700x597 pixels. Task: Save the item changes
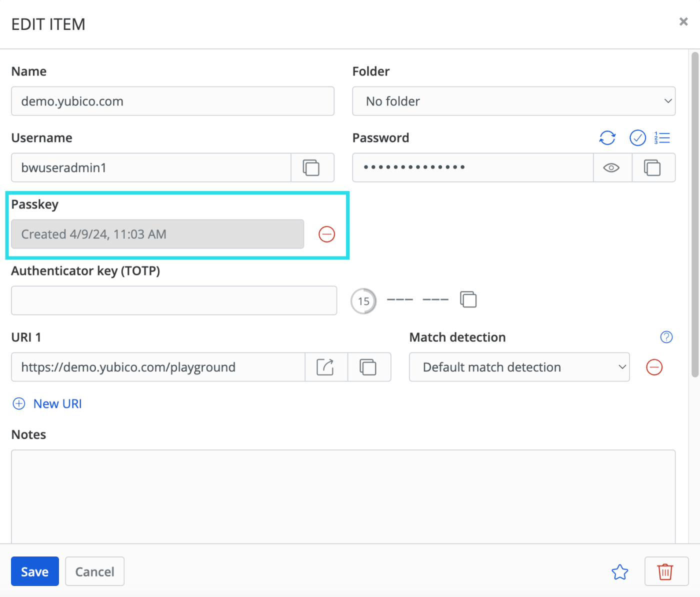point(35,571)
